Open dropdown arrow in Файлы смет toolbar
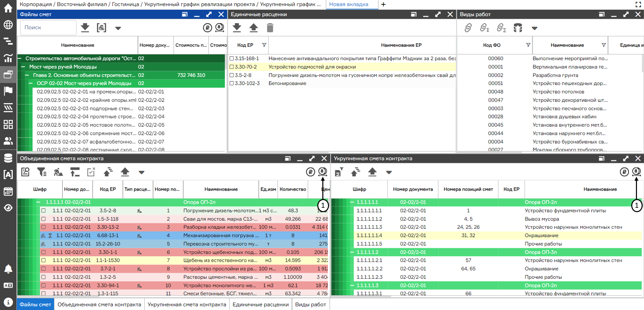644x310 pixels. click(118, 28)
